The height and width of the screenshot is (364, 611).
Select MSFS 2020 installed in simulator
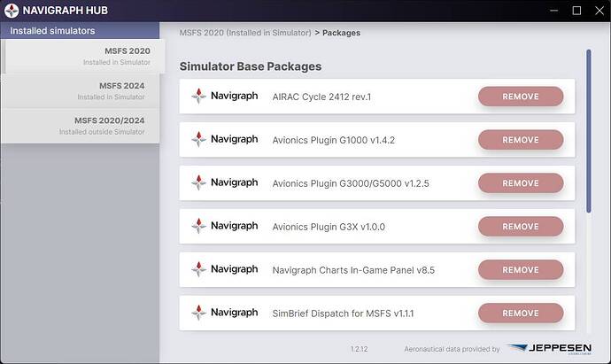[84, 56]
